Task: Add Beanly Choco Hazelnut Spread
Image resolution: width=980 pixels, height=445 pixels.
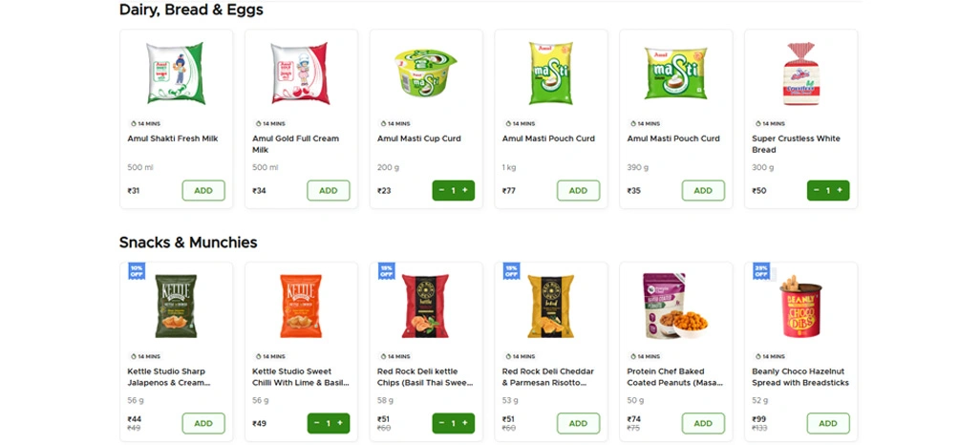Action: [x=828, y=423]
